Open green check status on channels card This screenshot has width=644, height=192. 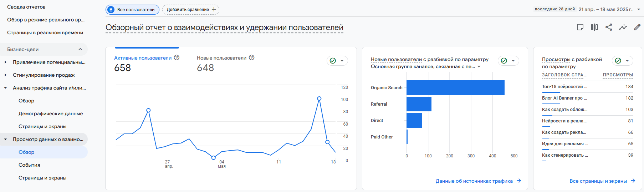point(508,61)
